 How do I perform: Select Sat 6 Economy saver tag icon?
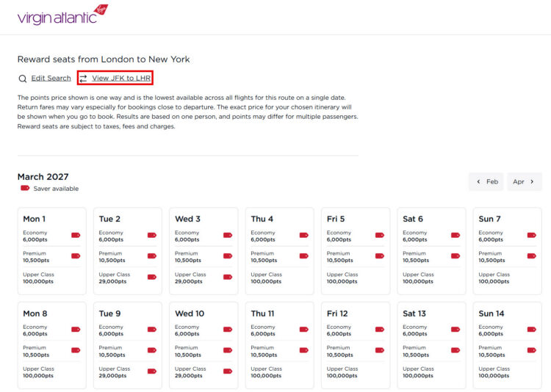click(x=455, y=235)
